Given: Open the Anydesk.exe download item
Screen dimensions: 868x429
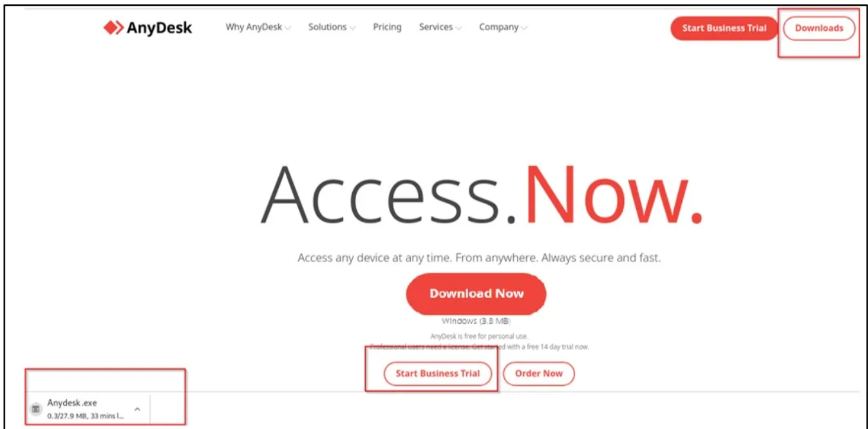Looking at the screenshot, I should click(87, 409).
